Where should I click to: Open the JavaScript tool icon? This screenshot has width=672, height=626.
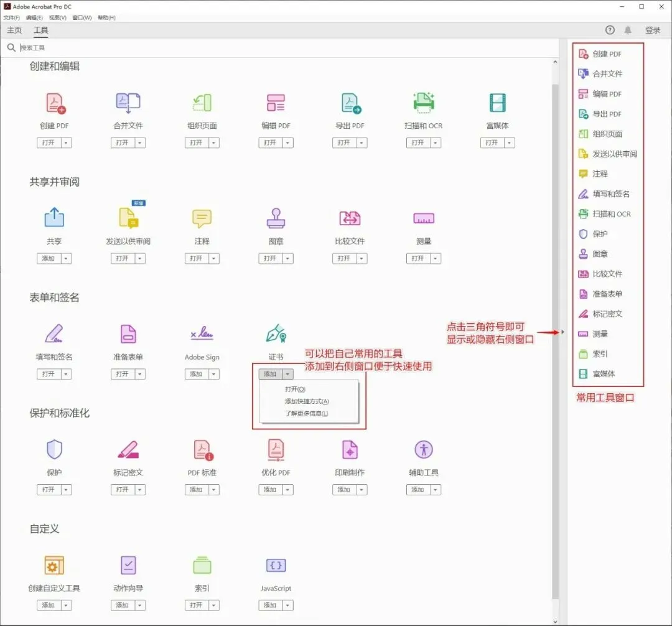pos(276,565)
